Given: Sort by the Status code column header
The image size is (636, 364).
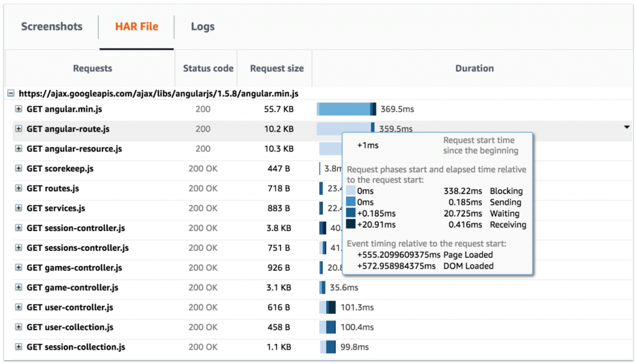Looking at the screenshot, I should pos(207,68).
